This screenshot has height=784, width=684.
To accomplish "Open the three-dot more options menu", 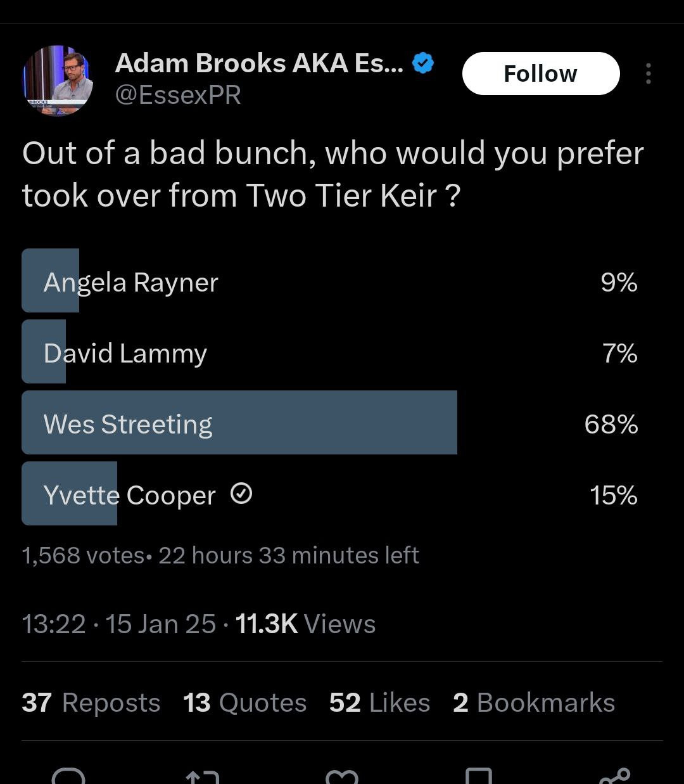I will click(x=648, y=74).
